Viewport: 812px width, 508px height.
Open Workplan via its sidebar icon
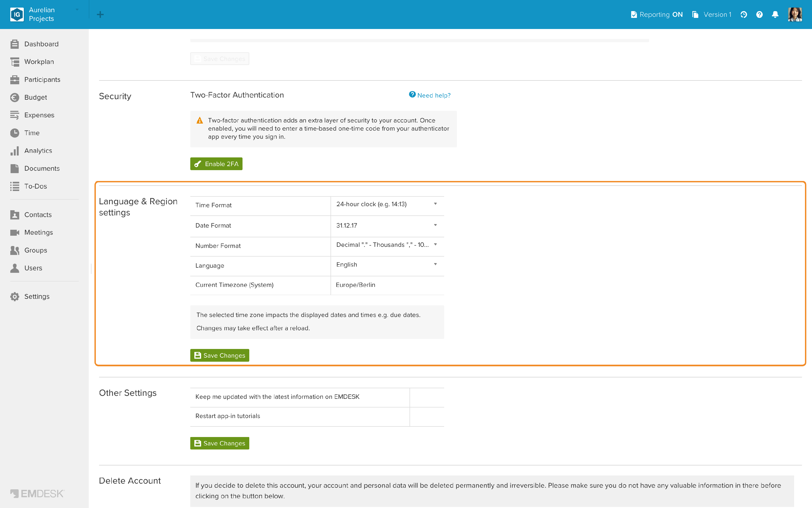[x=14, y=62]
